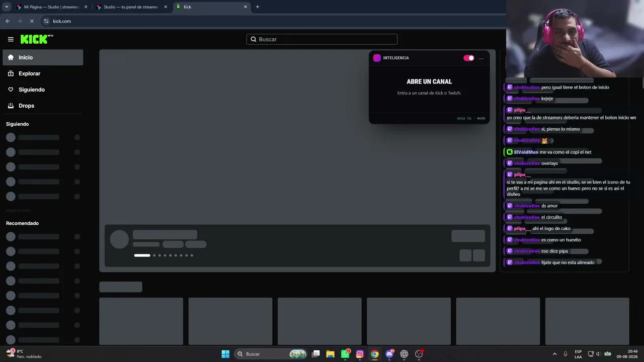The height and width of the screenshot is (362, 644).
Task: Click the chat message 'overlays'
Action: [549, 163]
